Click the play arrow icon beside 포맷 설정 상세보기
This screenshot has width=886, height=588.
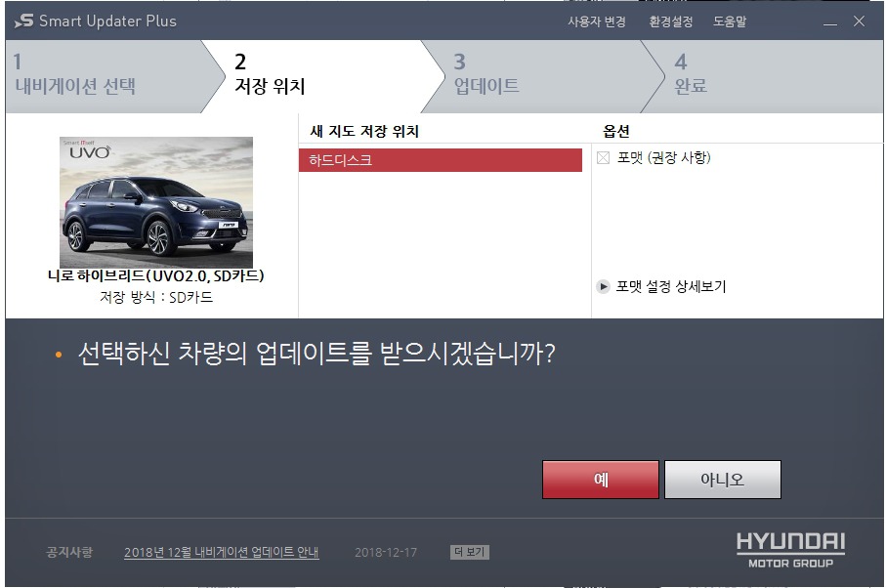[603, 286]
